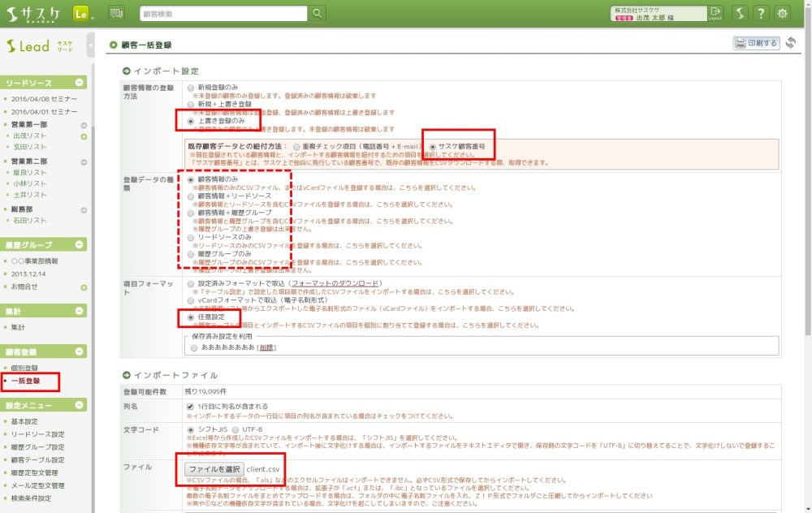
Task: Collapse the 履歴グループ section
Action: point(80,244)
